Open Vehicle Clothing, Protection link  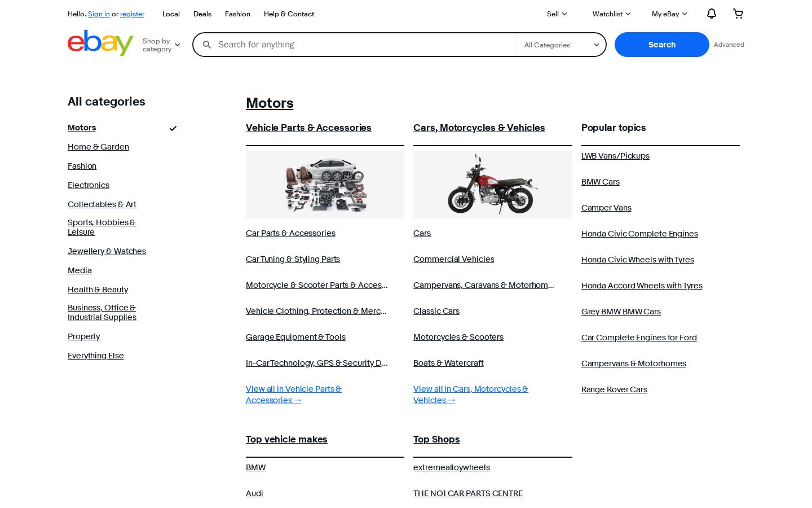pyautogui.click(x=316, y=311)
